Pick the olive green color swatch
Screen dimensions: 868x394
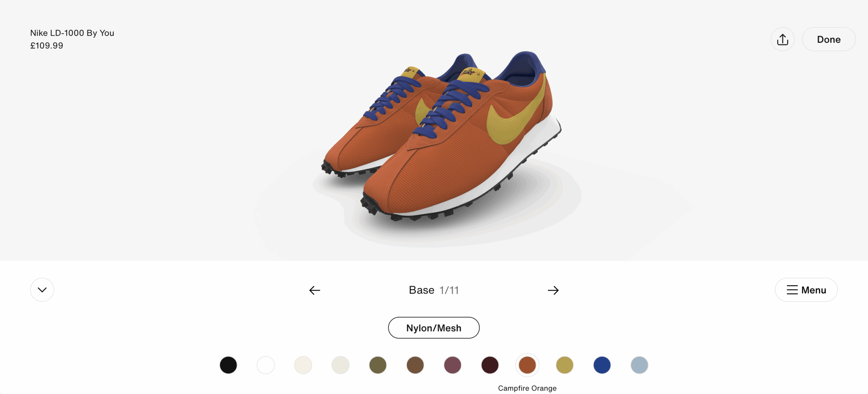click(378, 365)
